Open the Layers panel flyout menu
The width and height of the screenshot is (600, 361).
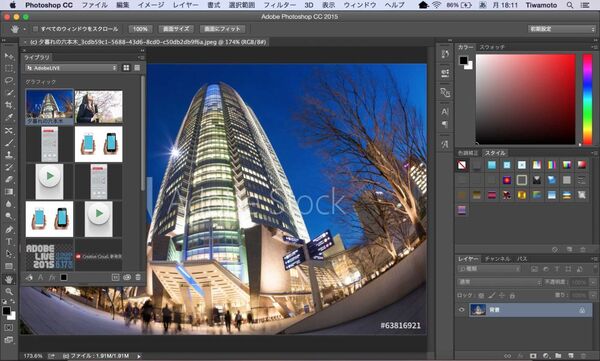coord(595,259)
